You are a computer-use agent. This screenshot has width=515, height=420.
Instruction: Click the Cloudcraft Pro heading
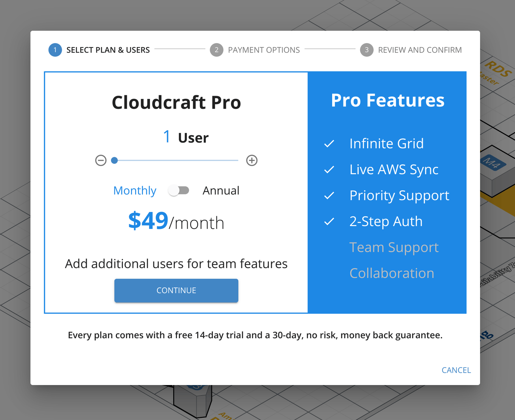176,102
